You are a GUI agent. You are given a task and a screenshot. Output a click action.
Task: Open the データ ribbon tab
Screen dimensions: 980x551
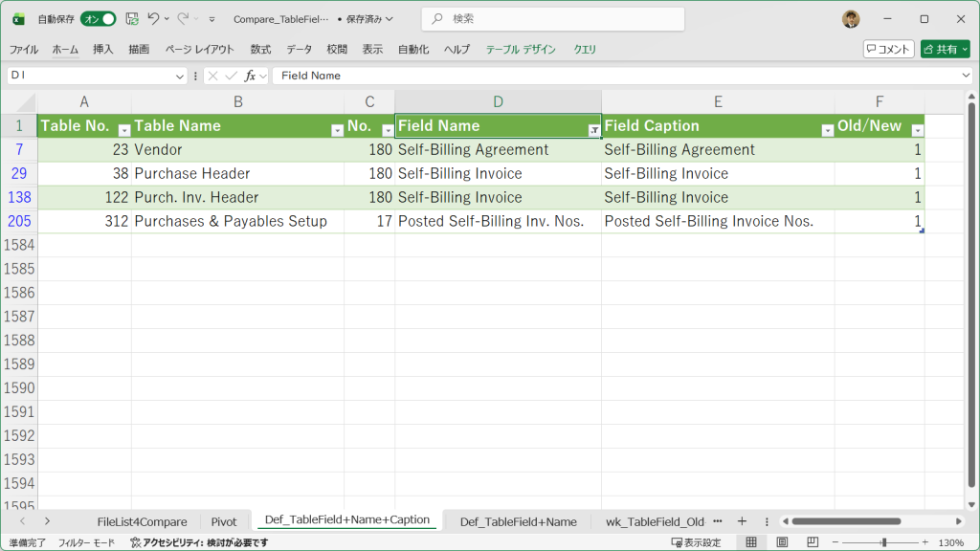point(299,49)
